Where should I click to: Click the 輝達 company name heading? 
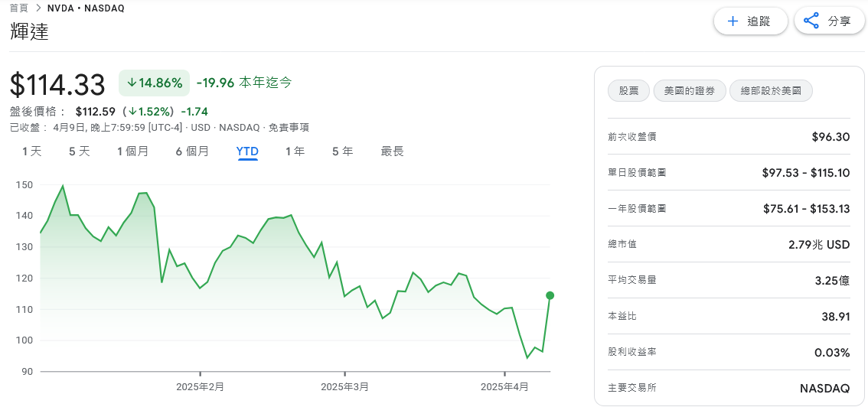click(29, 32)
